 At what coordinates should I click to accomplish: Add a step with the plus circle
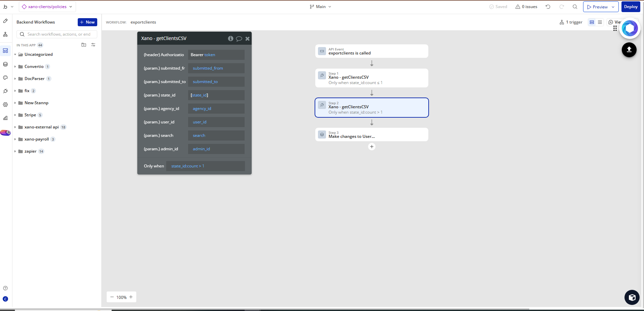point(372,147)
